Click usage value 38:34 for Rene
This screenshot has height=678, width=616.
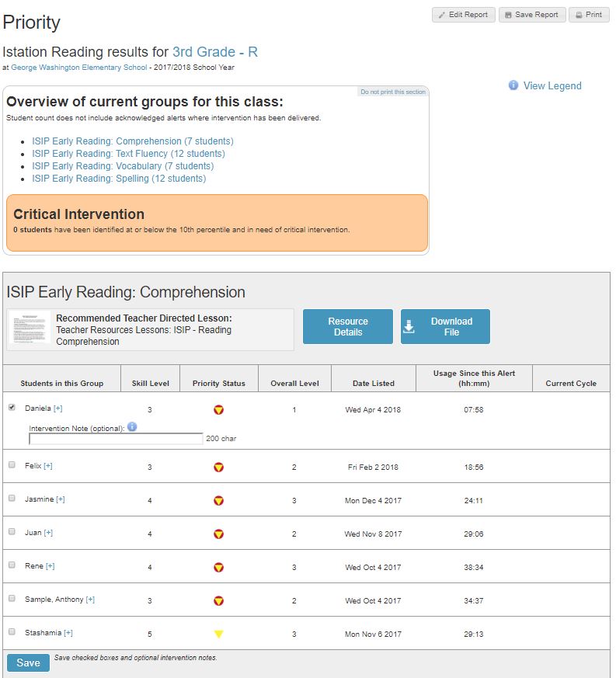[x=474, y=567]
